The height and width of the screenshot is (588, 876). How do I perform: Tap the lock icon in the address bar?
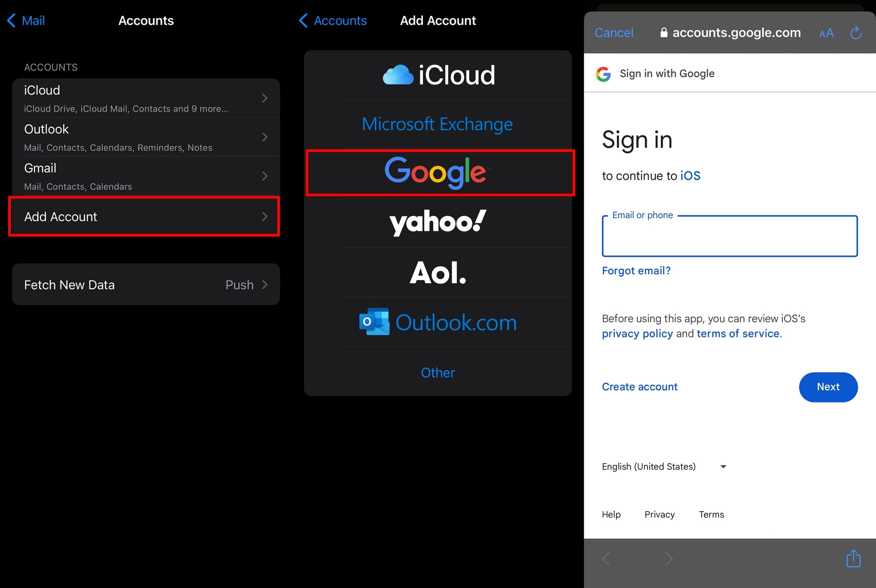coord(664,32)
